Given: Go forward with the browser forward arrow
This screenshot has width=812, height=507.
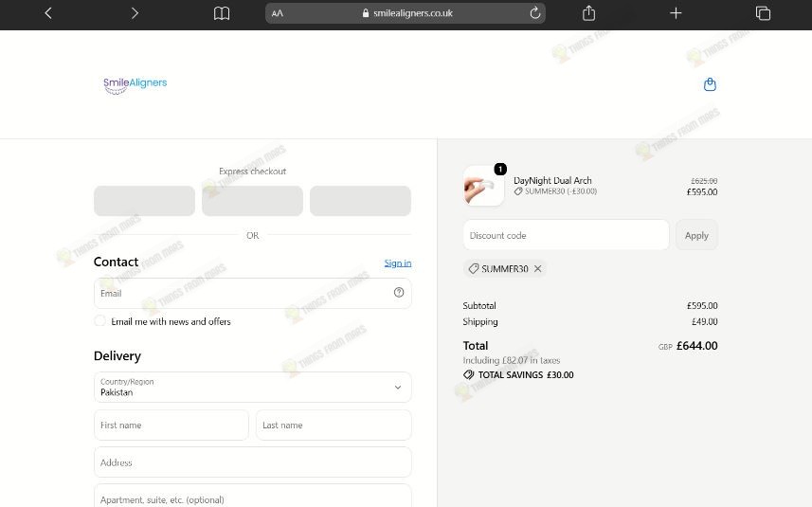Looking at the screenshot, I should tap(135, 13).
